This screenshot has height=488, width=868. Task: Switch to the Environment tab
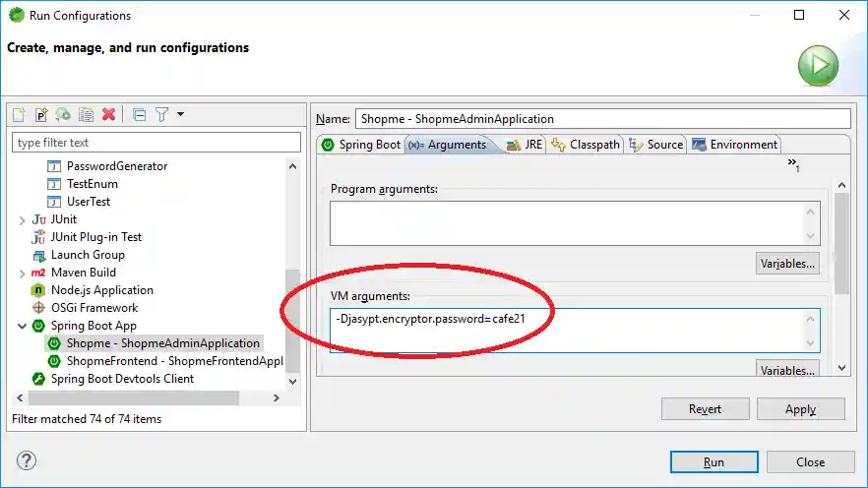734,145
